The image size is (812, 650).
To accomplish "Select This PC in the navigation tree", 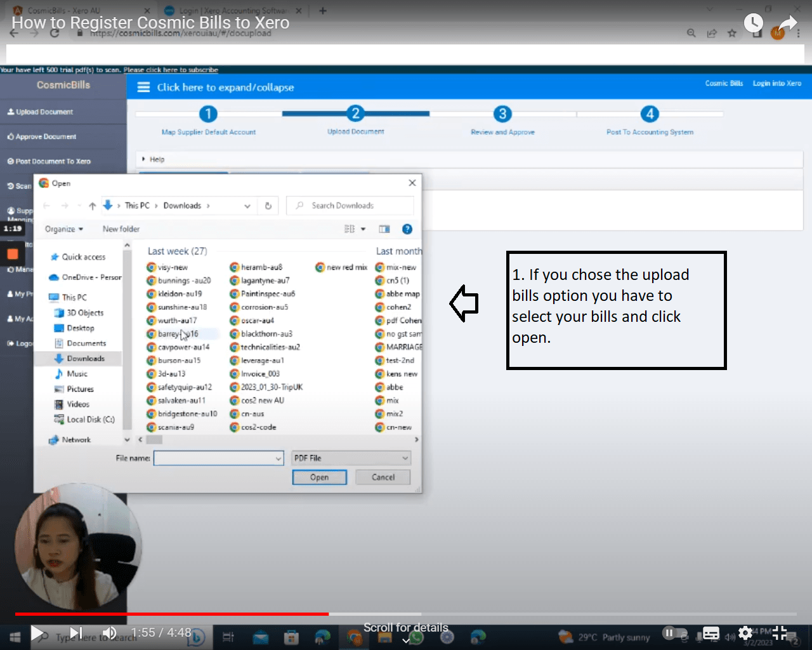I will tap(68, 298).
